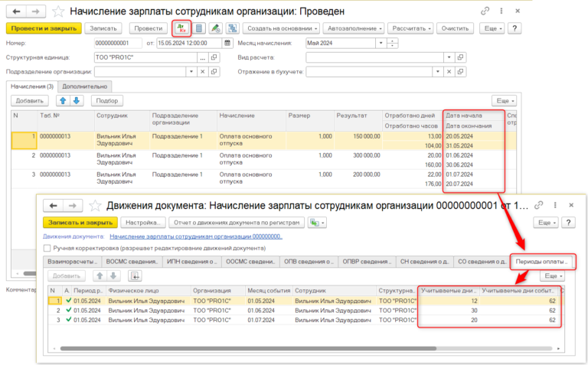588x365 pixels.
Task: Open the Структурная единица selection ellipsis button
Action: pos(202,57)
